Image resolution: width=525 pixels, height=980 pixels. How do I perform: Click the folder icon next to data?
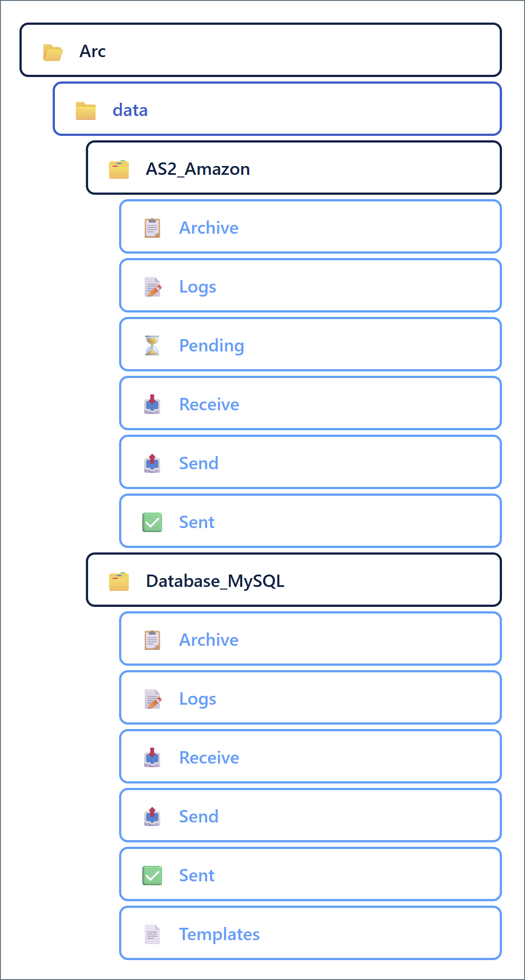pyautogui.click(x=86, y=111)
